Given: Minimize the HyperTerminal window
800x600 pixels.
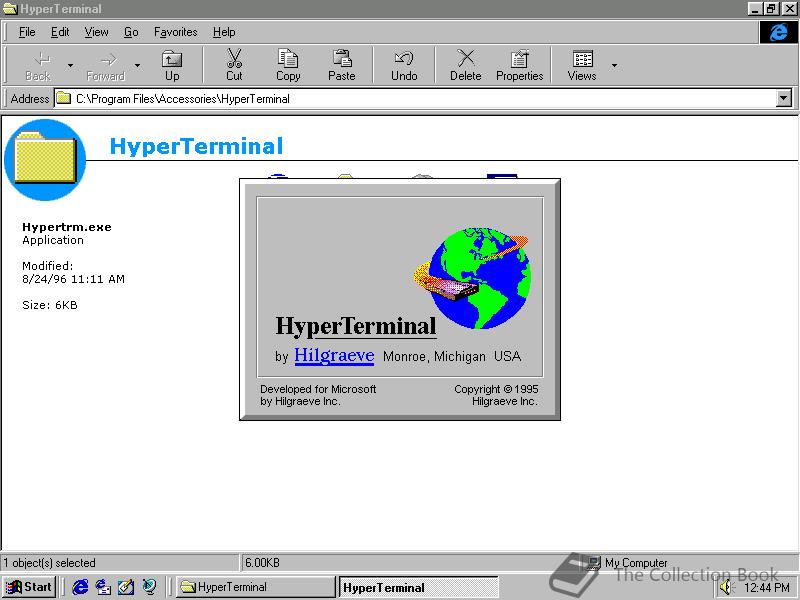Looking at the screenshot, I should (x=756, y=9).
